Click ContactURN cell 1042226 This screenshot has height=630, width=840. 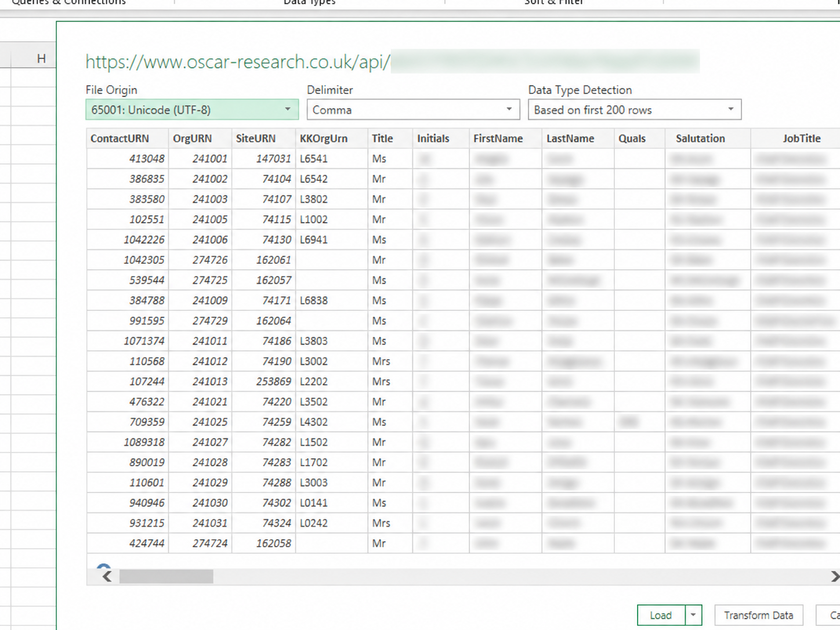(128, 240)
